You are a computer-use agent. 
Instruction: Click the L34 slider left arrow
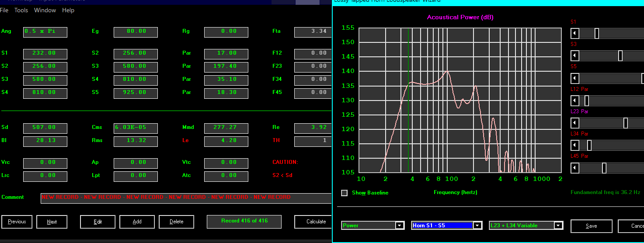point(575,145)
